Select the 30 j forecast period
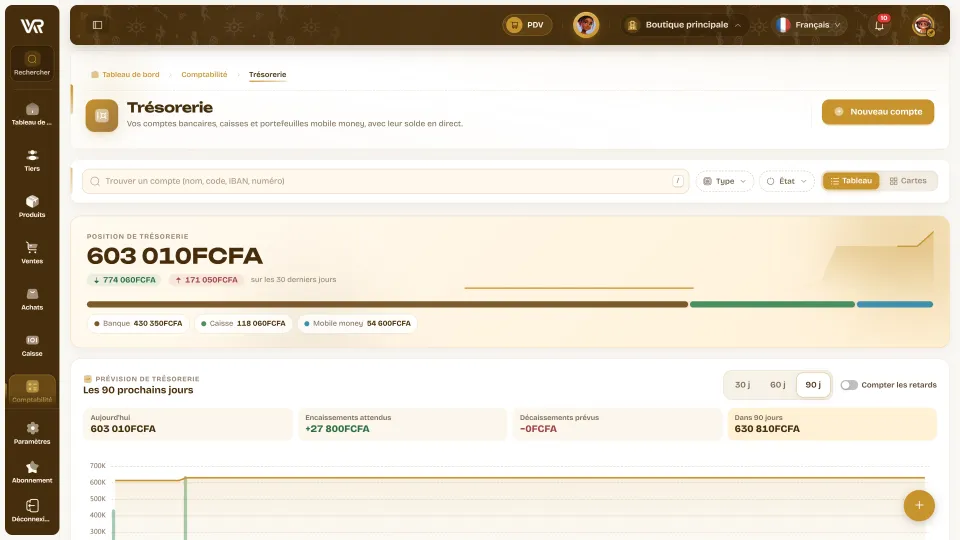 tap(742, 384)
